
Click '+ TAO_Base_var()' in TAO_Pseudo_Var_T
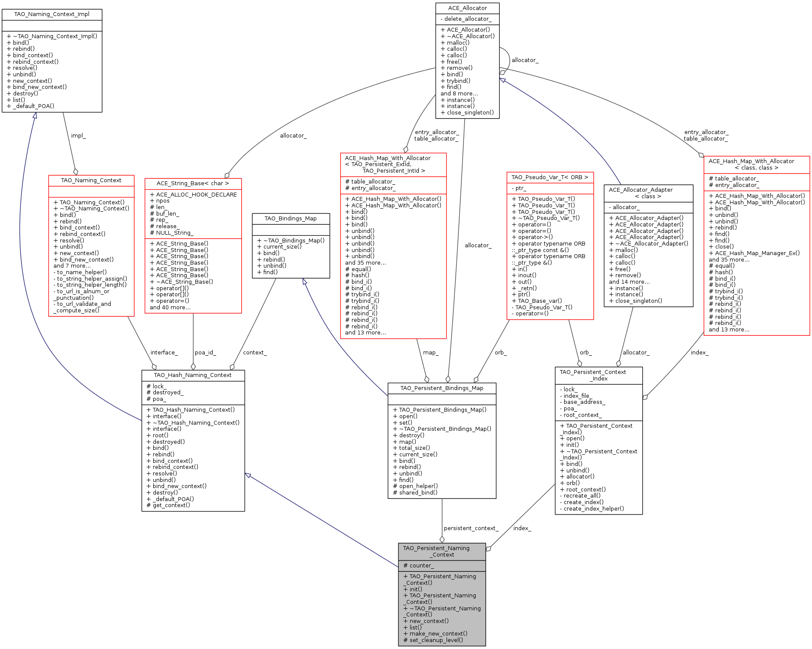537,301
